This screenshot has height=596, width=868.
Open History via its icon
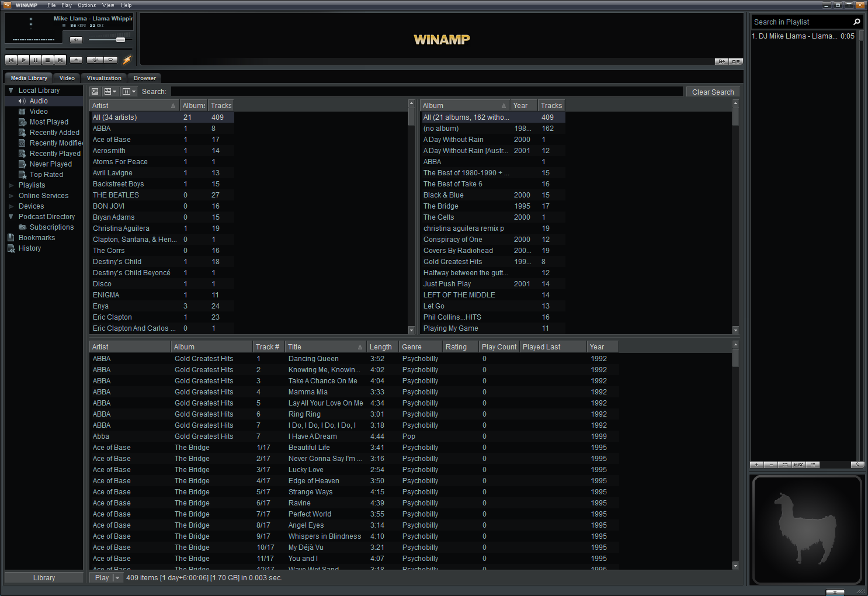[x=11, y=248]
